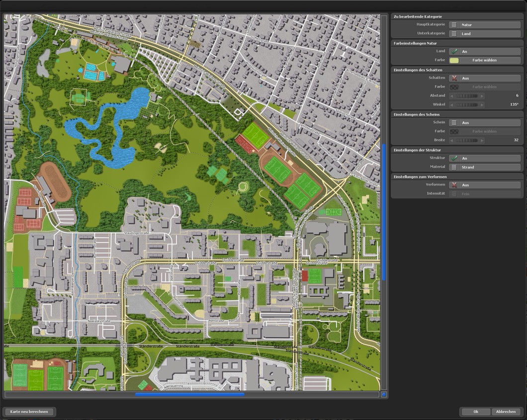Click the green check icon beside Land
Viewport: 527px width, 420px height.
(454, 51)
